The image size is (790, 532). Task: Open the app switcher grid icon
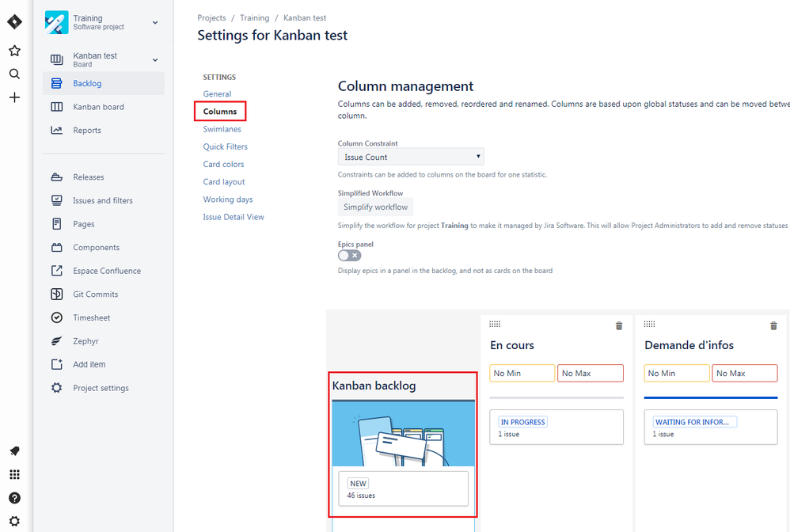[x=14, y=474]
